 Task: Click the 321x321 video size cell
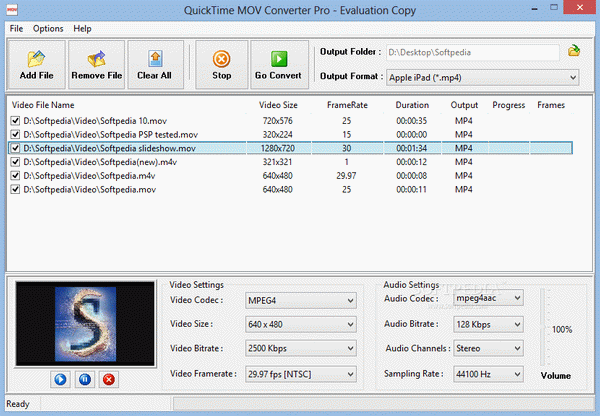(x=277, y=162)
